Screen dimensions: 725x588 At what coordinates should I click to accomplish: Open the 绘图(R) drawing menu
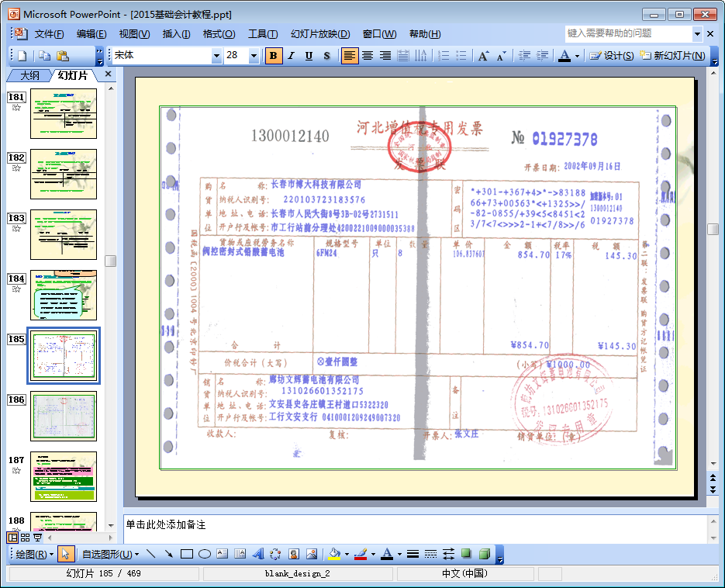coord(35,554)
